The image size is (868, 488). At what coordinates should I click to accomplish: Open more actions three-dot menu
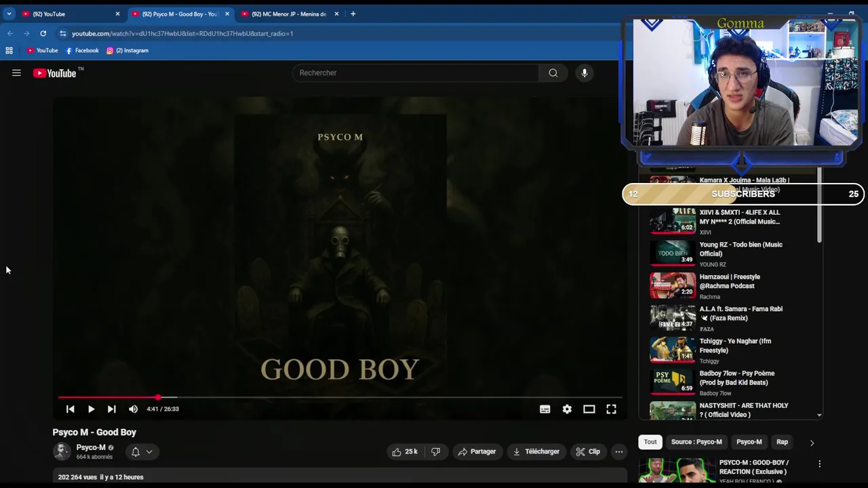(x=618, y=451)
